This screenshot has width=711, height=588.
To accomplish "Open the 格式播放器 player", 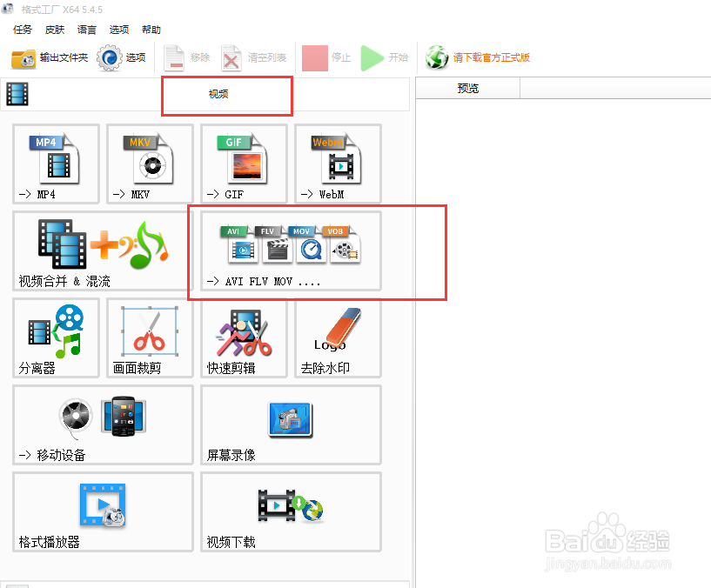I will pos(103,511).
